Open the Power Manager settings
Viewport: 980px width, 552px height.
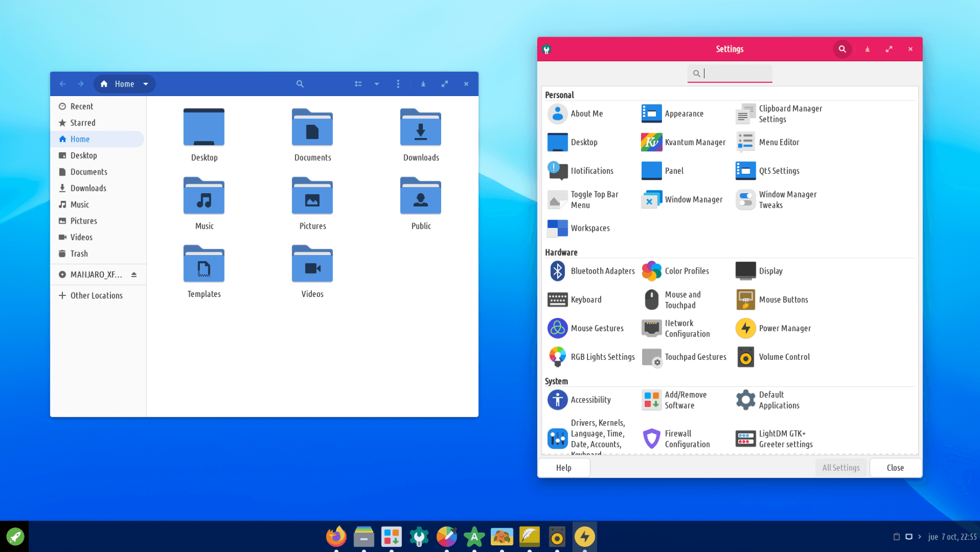[774, 328]
